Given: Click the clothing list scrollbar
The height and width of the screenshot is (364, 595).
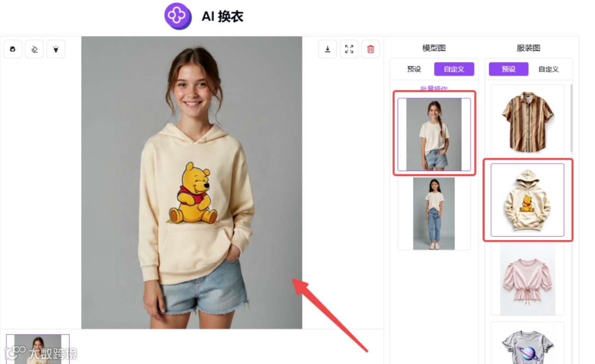Looking at the screenshot, I should point(572,118).
